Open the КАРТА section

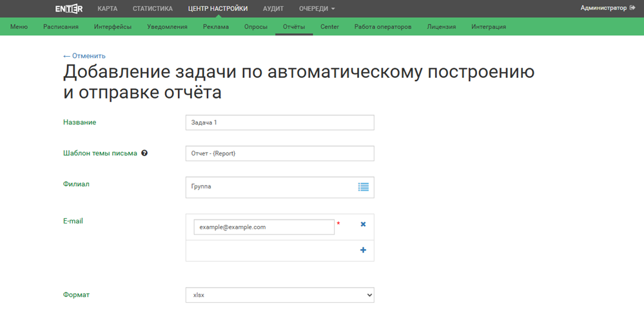[x=107, y=9]
